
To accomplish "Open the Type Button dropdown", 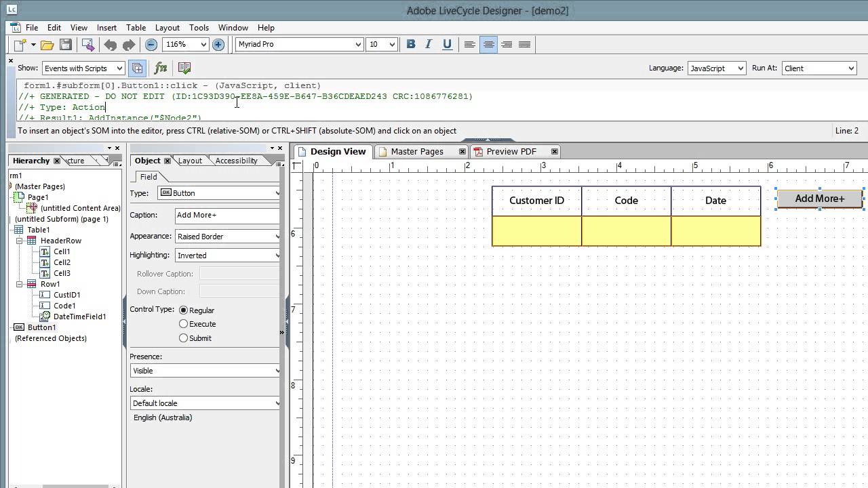I will (x=277, y=193).
